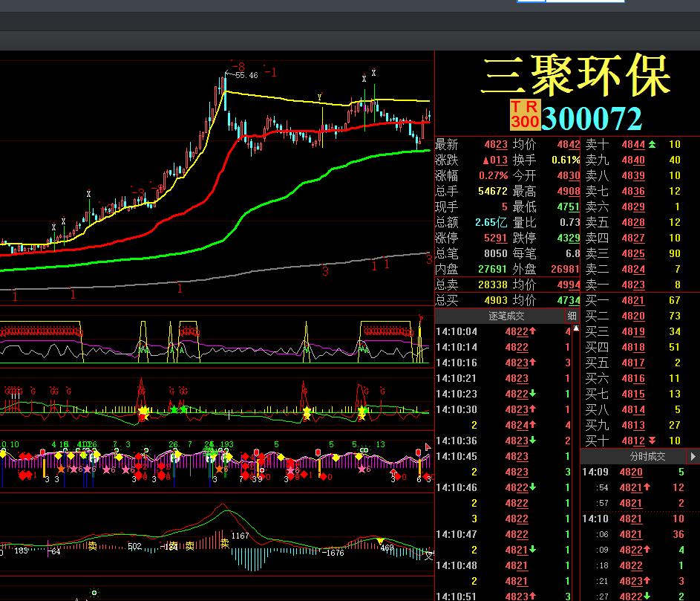Select the 卖七 price 4836
The image size is (700, 601).
pos(633,191)
